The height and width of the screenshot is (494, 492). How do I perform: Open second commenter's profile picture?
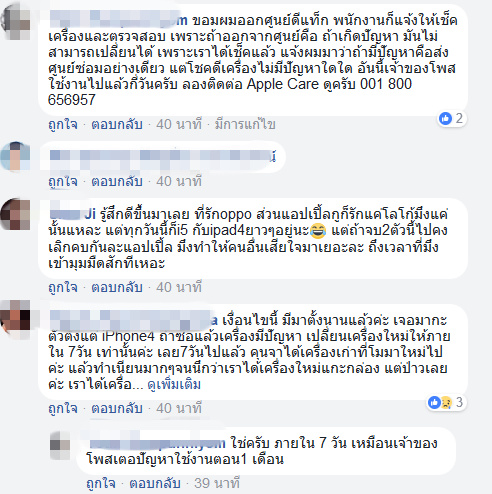pos(15,156)
